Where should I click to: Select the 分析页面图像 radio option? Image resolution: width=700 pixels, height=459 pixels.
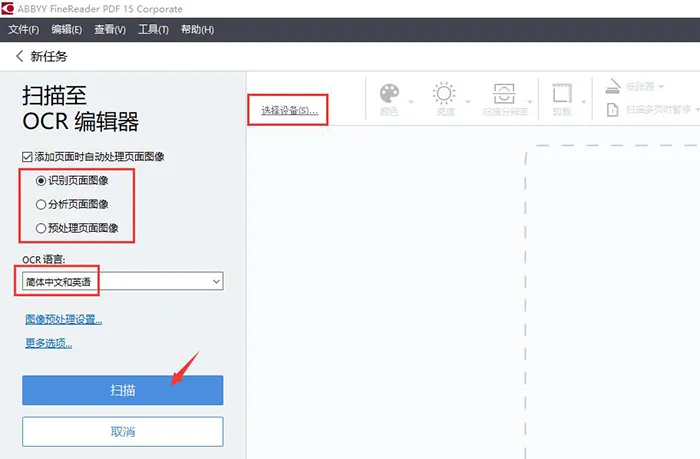pyautogui.click(x=41, y=204)
